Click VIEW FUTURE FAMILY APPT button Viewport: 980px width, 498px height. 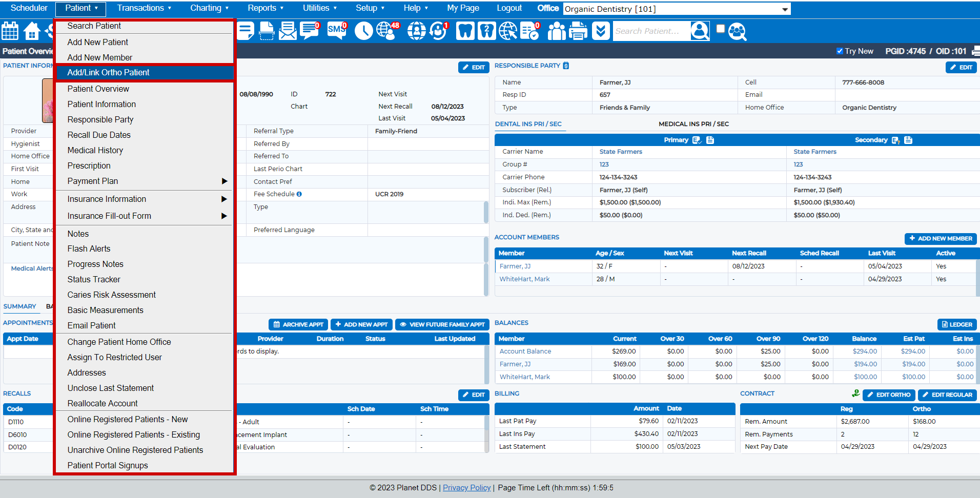click(x=442, y=324)
